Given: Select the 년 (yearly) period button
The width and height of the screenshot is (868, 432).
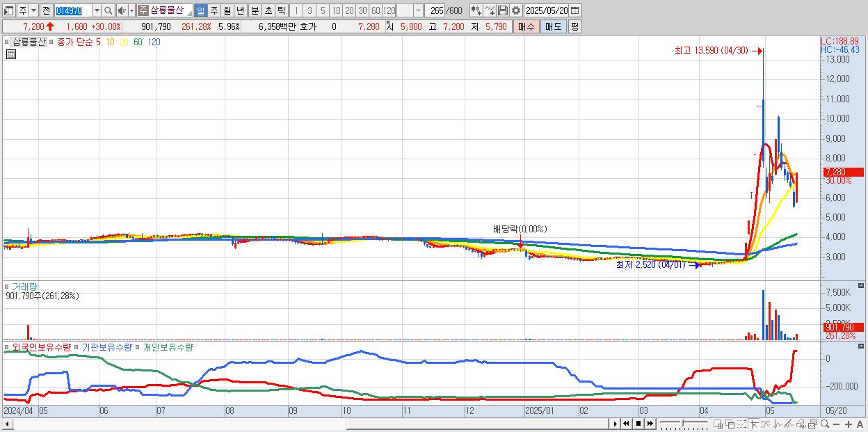Looking at the screenshot, I should [x=240, y=10].
